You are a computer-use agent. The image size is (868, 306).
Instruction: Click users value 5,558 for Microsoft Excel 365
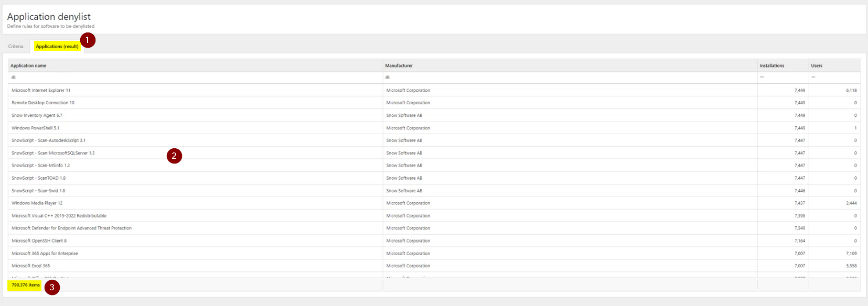pos(851,266)
